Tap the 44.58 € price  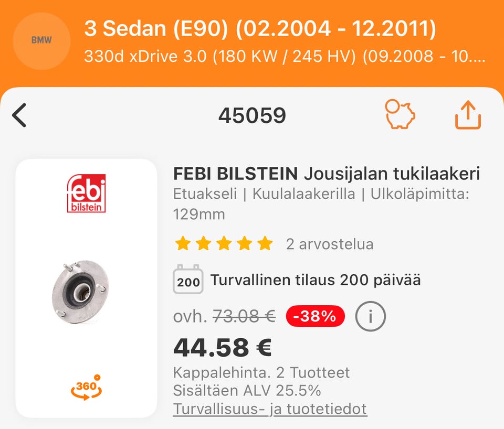pyautogui.click(x=223, y=347)
